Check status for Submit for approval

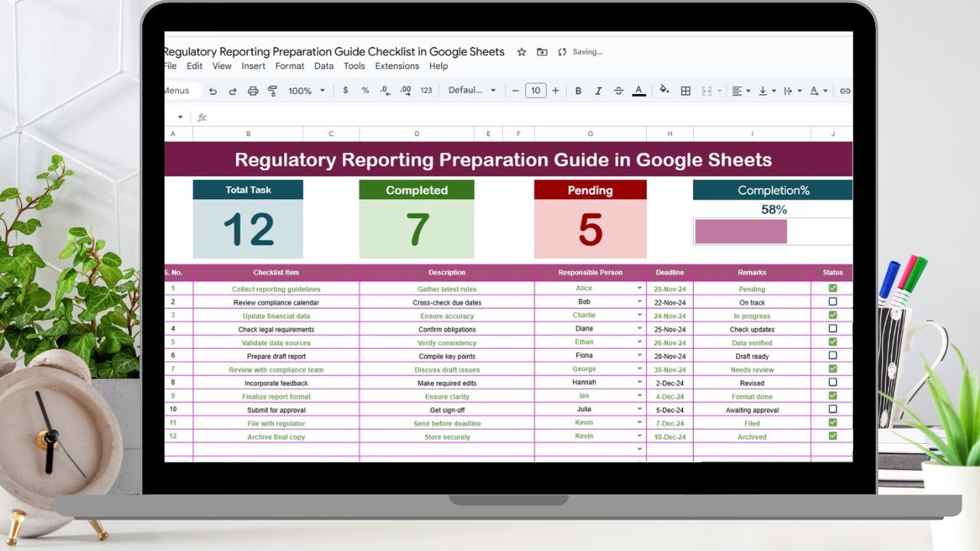click(x=833, y=409)
